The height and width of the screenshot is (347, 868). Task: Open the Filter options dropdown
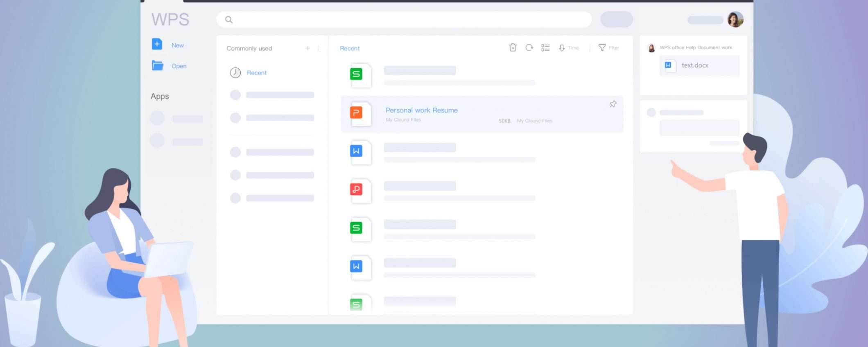[x=608, y=48]
